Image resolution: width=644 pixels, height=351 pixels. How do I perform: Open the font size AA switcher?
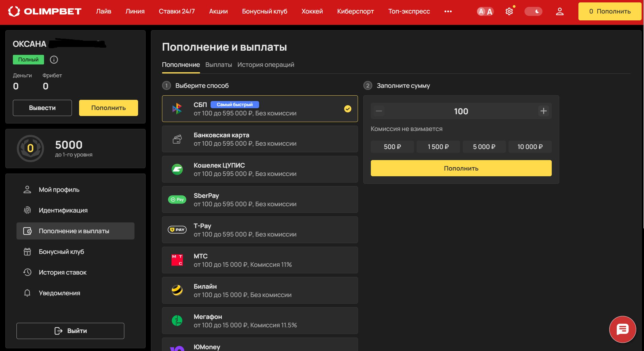coord(485,11)
